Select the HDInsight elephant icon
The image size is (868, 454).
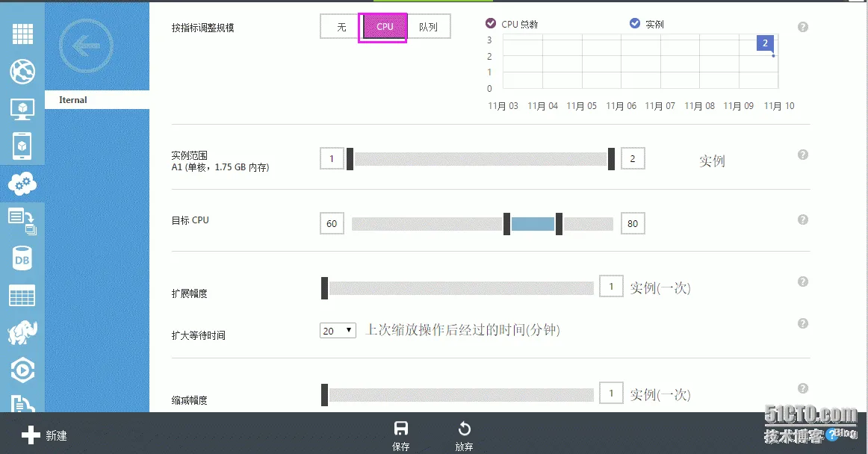22,332
